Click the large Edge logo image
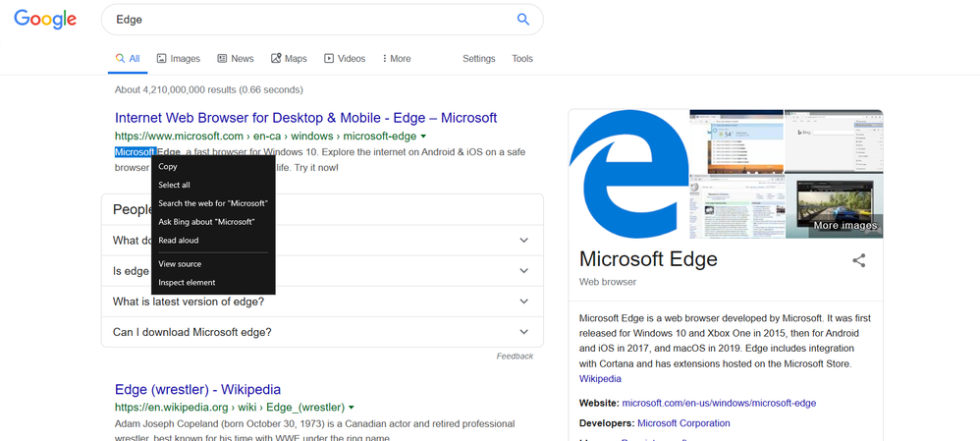The height and width of the screenshot is (441, 980). point(628,174)
